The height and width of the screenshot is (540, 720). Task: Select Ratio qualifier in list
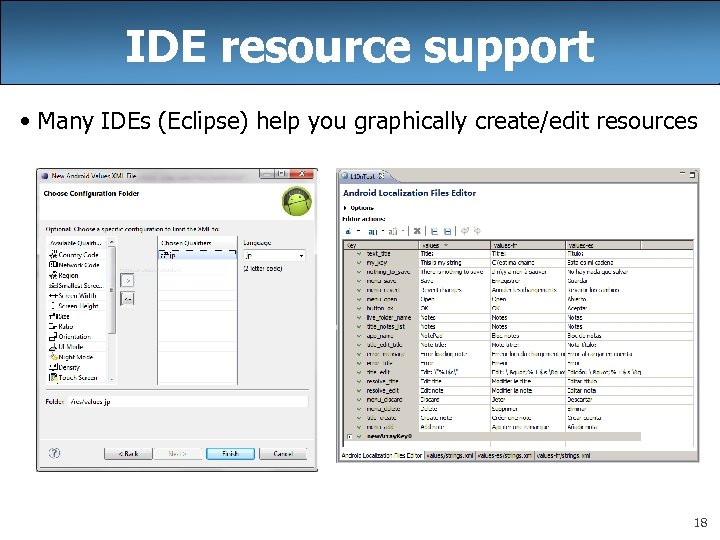click(x=77, y=326)
